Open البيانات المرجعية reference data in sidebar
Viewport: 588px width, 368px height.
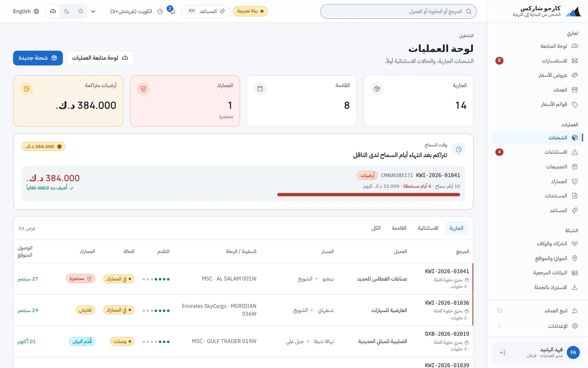coord(537,273)
